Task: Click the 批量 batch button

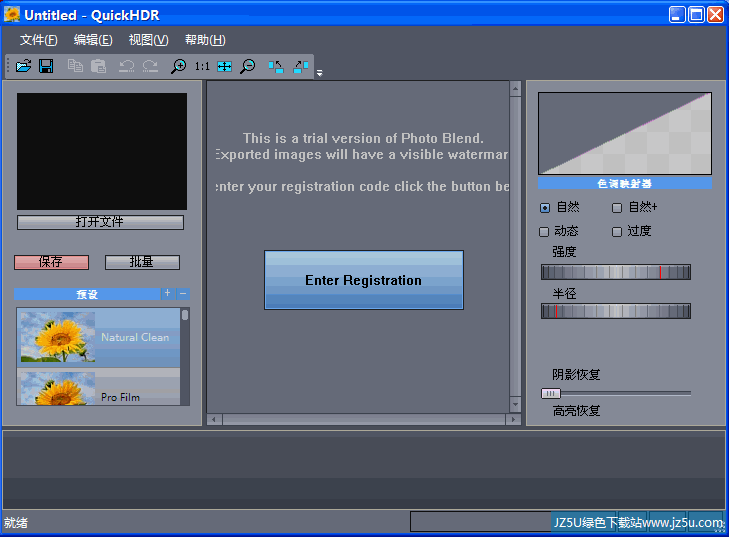Action: click(x=142, y=262)
